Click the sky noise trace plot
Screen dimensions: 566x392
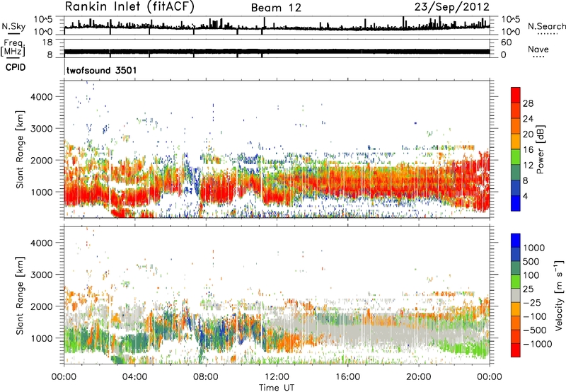(x=277, y=25)
